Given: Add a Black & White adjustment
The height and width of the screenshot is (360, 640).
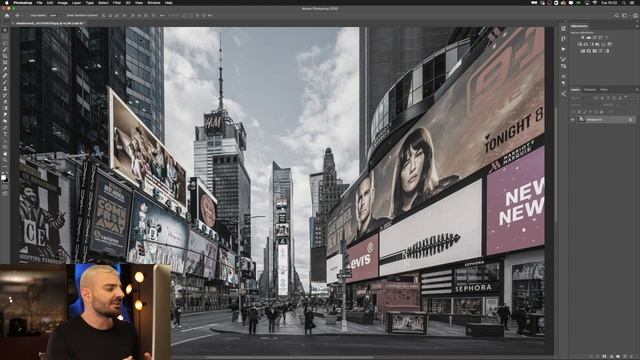Looking at the screenshot, I should pyautogui.click(x=592, y=44).
